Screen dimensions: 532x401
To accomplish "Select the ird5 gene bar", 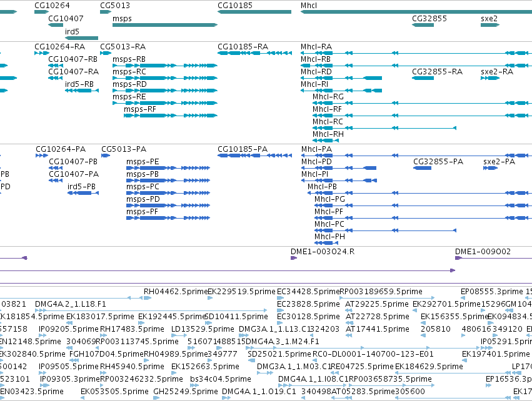I will click(81, 38).
